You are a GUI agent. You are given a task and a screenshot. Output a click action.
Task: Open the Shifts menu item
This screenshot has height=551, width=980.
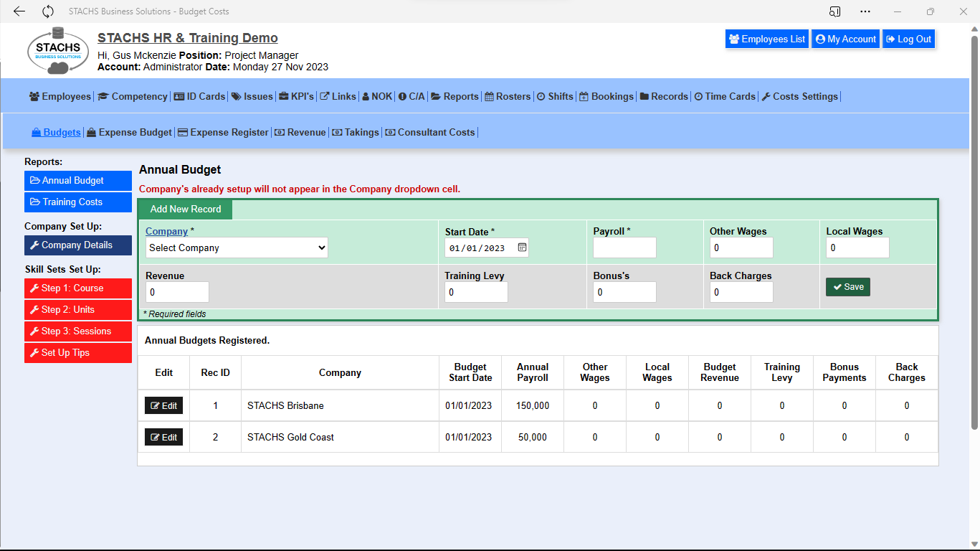555,96
